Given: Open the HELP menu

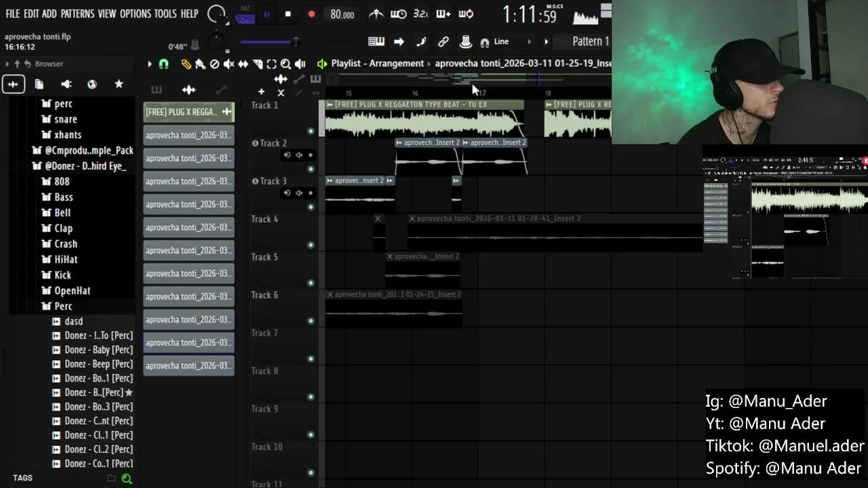Looking at the screenshot, I should [x=189, y=14].
